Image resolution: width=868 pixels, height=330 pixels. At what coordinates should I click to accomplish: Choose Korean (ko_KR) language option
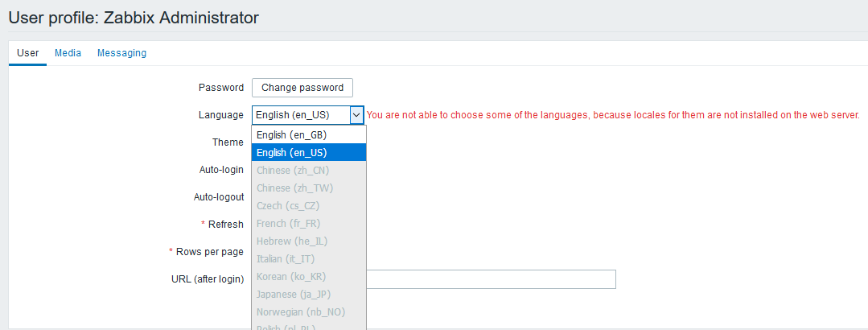pyautogui.click(x=309, y=276)
